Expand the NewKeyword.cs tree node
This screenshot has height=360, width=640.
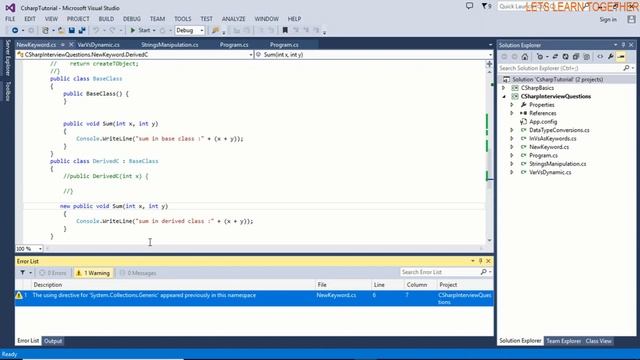point(512,147)
